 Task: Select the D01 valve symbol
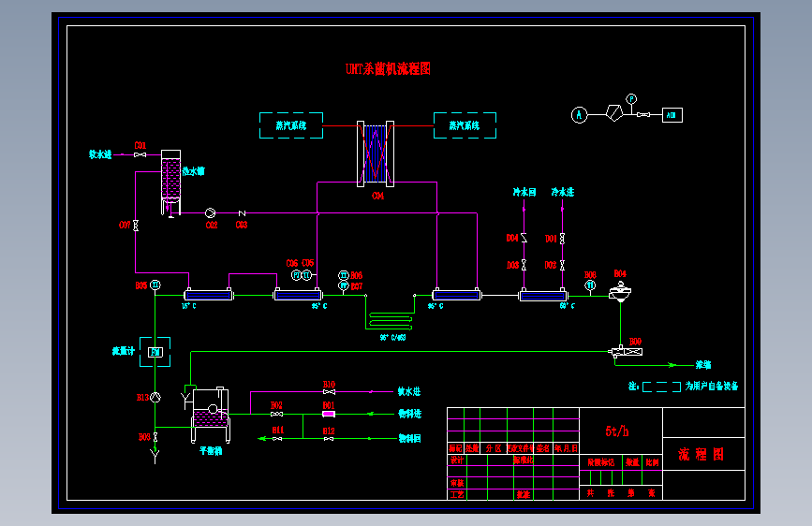[x=562, y=239]
